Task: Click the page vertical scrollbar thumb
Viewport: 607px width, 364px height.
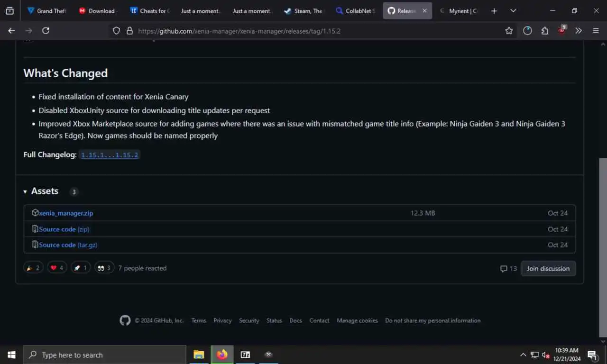Action: pos(603,246)
